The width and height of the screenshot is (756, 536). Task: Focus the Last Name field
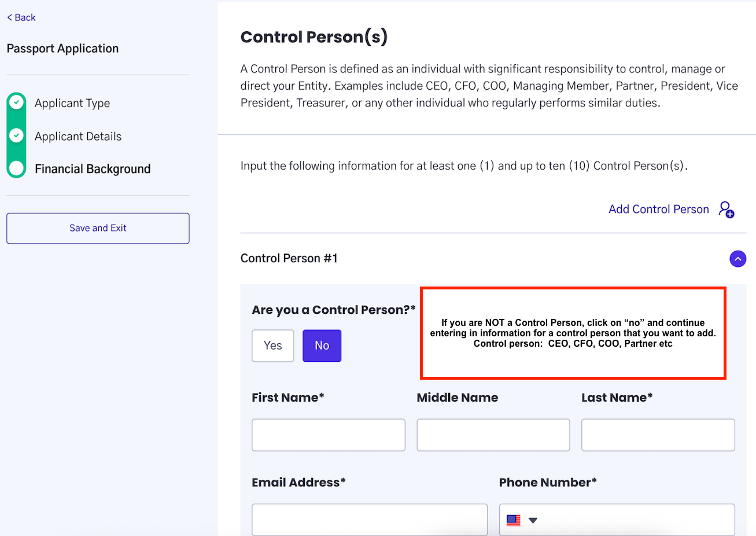point(658,435)
